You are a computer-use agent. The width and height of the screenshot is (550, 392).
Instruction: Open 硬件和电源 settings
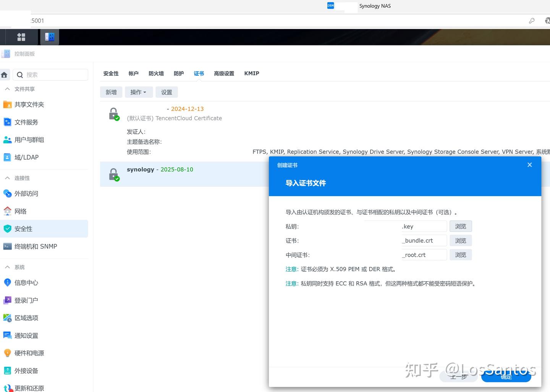[x=29, y=353]
